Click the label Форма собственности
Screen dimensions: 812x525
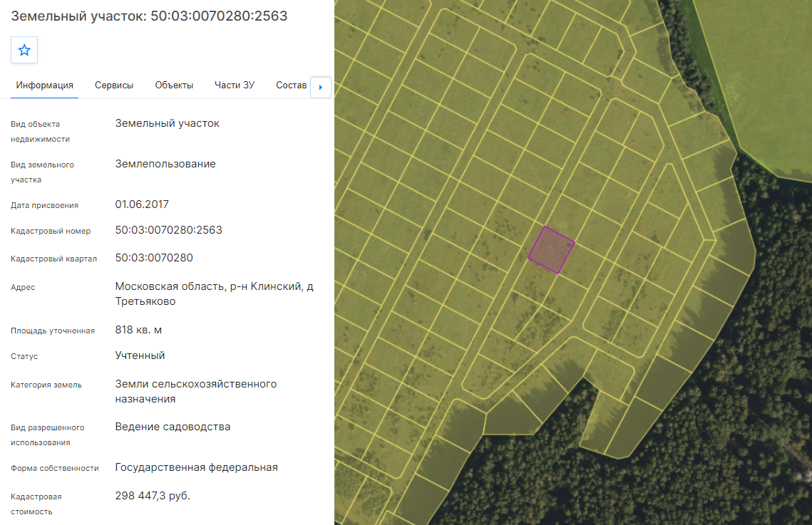point(55,468)
